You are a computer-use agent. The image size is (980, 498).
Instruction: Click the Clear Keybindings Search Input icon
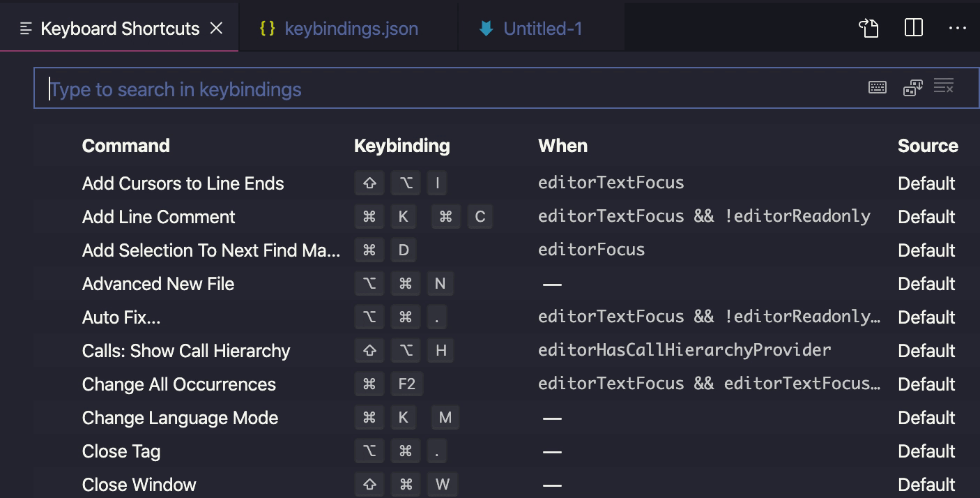pyautogui.click(x=944, y=86)
